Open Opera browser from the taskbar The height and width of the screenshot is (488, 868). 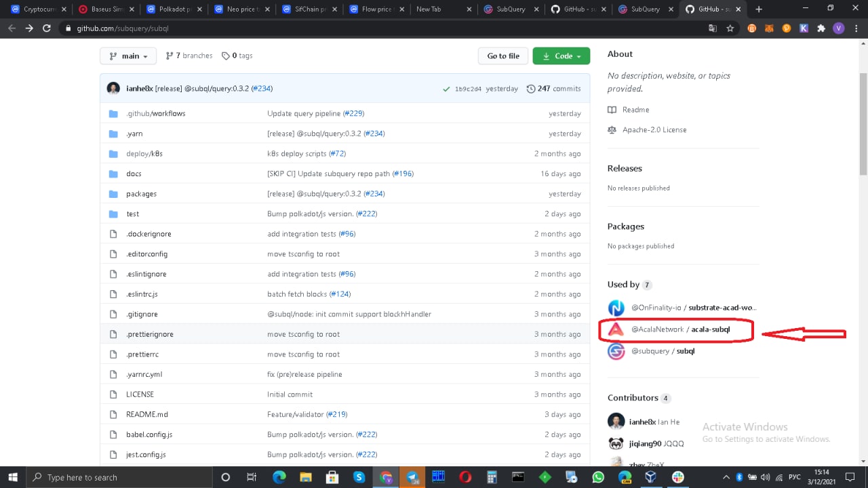pos(465,477)
